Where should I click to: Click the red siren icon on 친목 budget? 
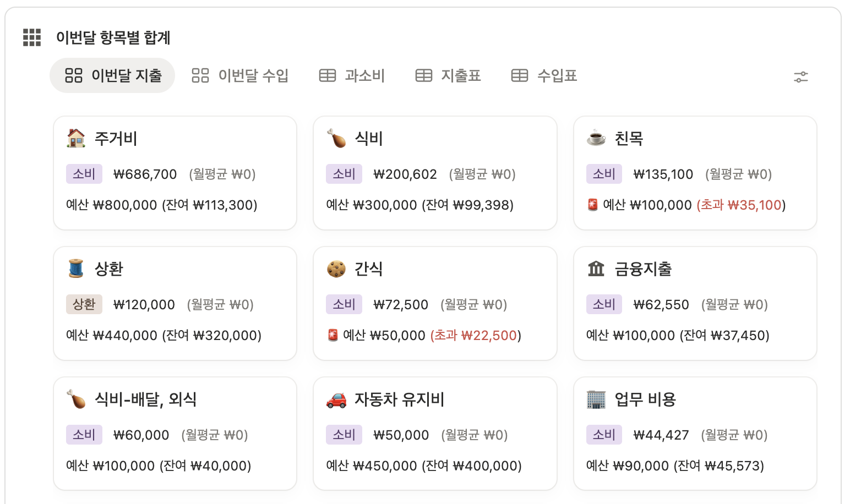(592, 205)
